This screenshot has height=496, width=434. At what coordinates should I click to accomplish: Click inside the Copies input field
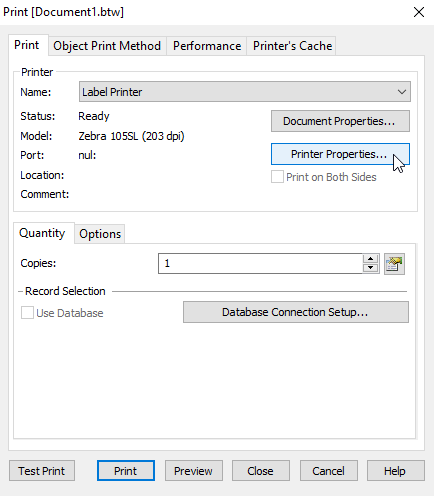pos(260,263)
